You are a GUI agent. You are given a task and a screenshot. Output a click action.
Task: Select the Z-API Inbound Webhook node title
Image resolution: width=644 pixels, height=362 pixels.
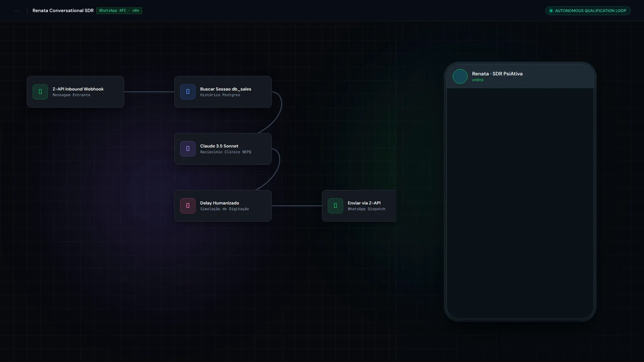tap(78, 89)
